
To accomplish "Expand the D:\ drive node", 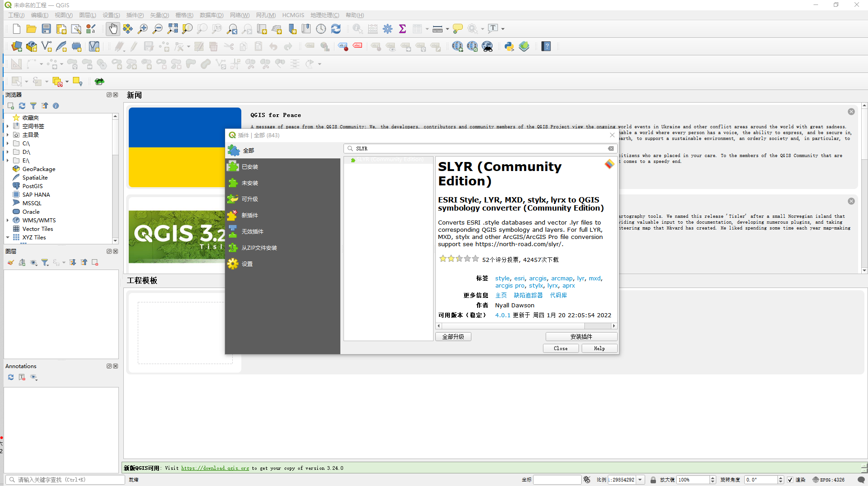I will [x=8, y=152].
